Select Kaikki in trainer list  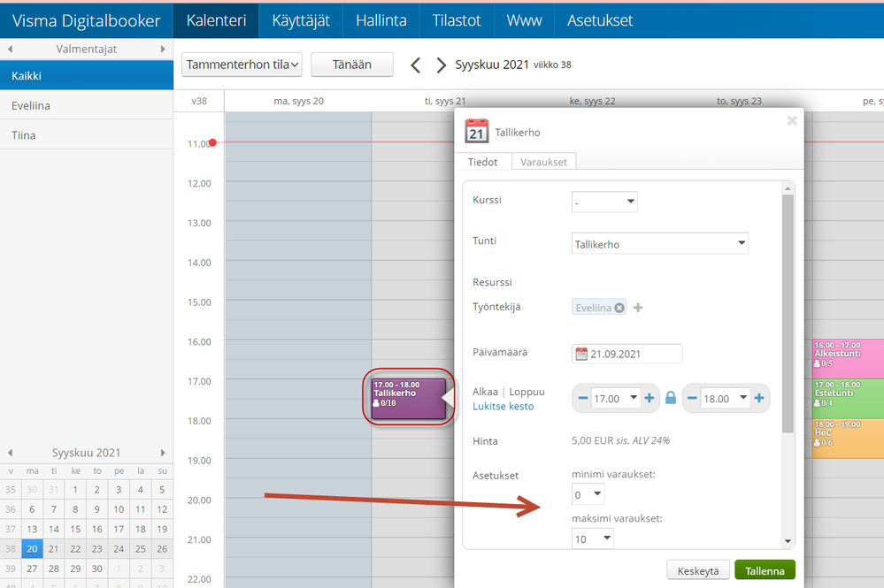pos(86,75)
